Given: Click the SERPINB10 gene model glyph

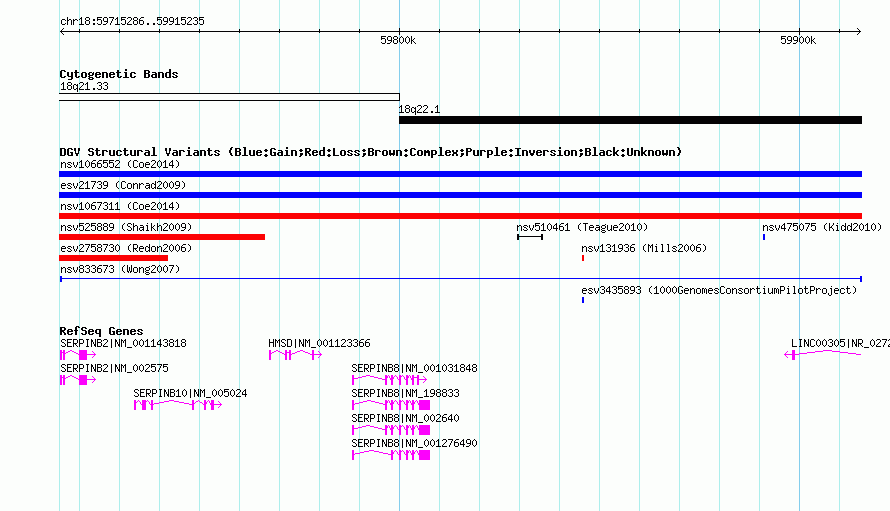Looking at the screenshot, I should click(x=178, y=405).
